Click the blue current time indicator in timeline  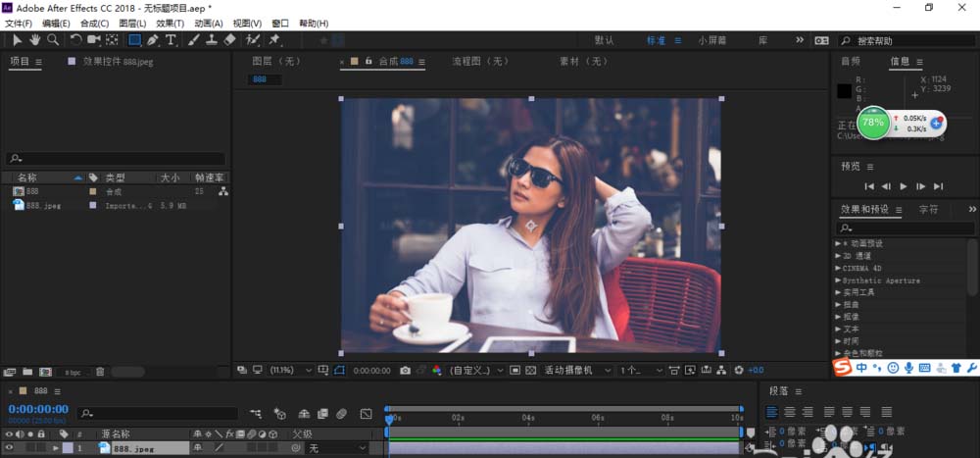click(388, 418)
